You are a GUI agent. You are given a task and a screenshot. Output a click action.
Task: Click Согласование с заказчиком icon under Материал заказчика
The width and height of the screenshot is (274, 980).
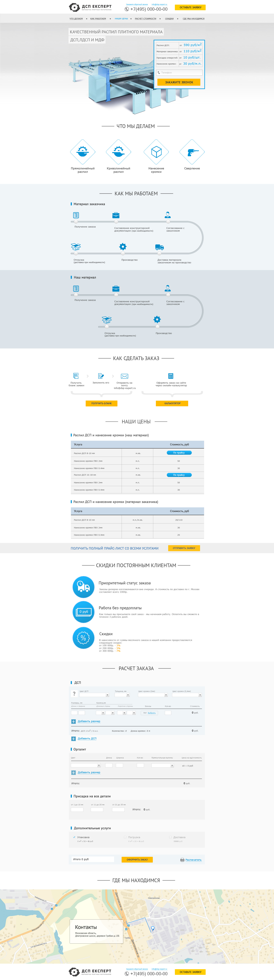tap(168, 215)
